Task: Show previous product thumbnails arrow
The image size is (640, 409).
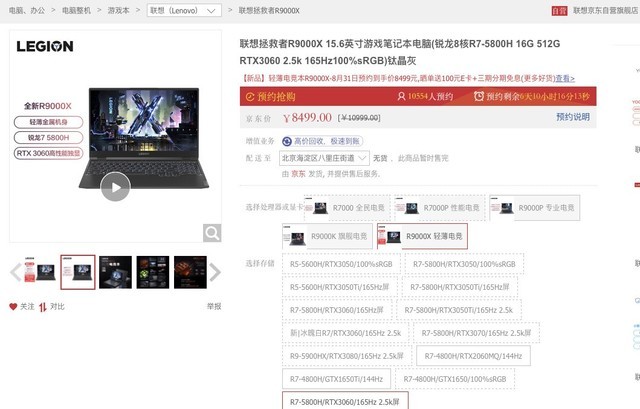Action: click(16, 272)
